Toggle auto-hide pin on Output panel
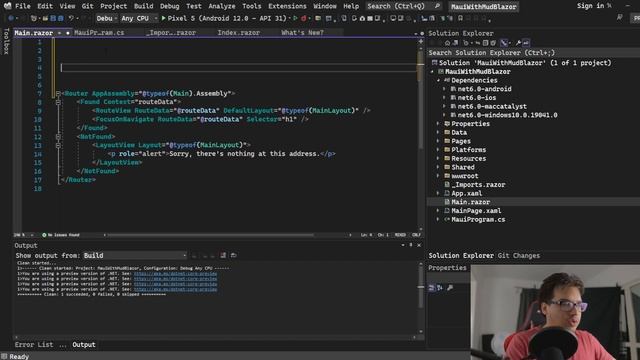 pyautogui.click(x=411, y=245)
